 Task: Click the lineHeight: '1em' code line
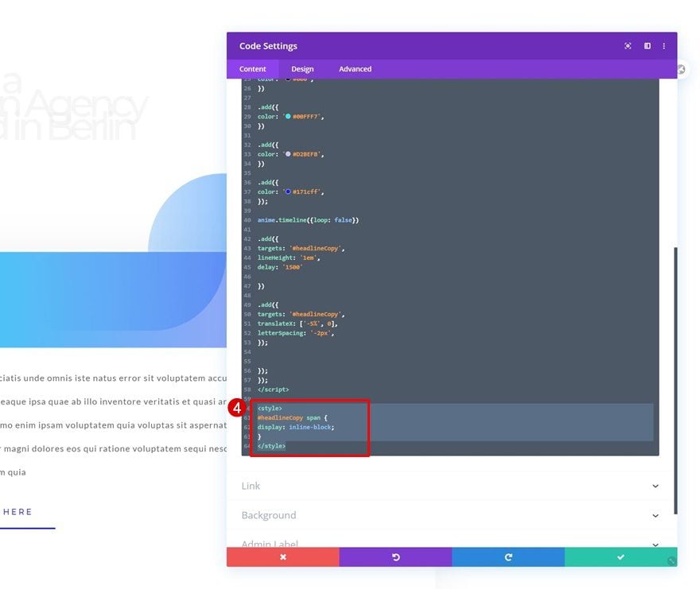coord(289,258)
